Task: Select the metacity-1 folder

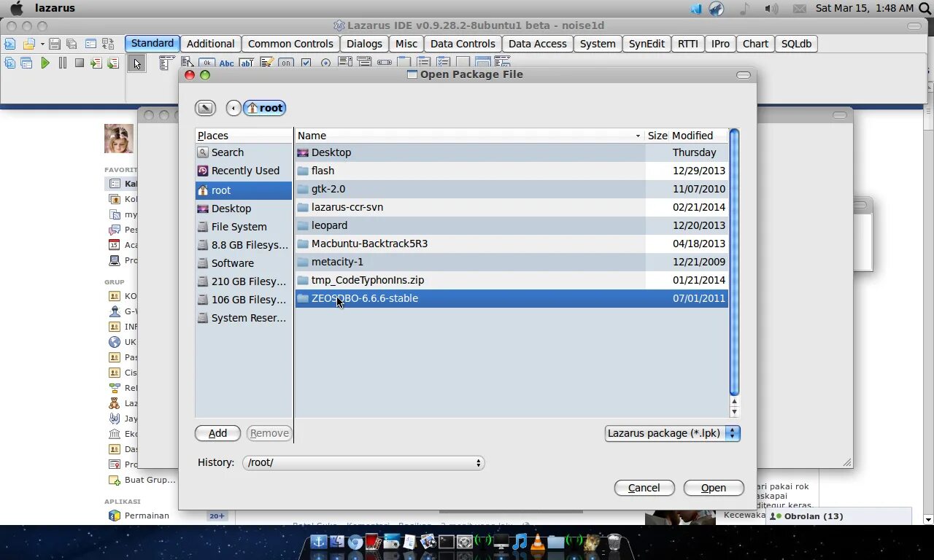Action: coord(512,262)
